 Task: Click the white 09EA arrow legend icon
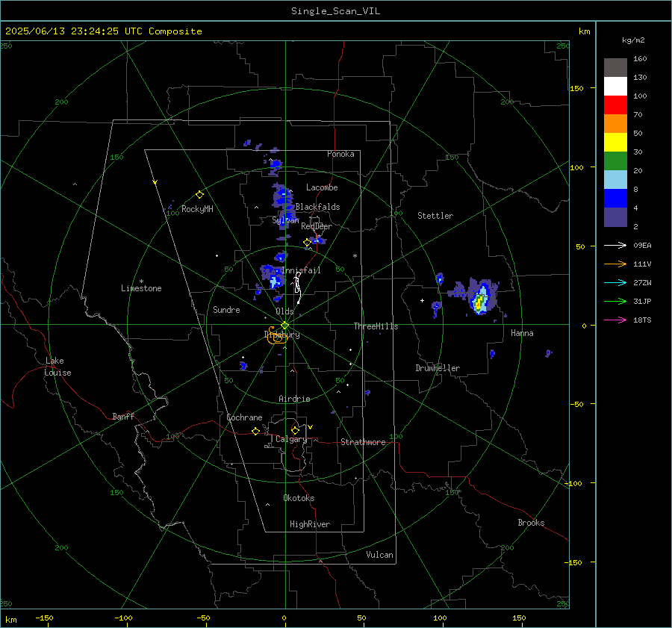(x=615, y=245)
